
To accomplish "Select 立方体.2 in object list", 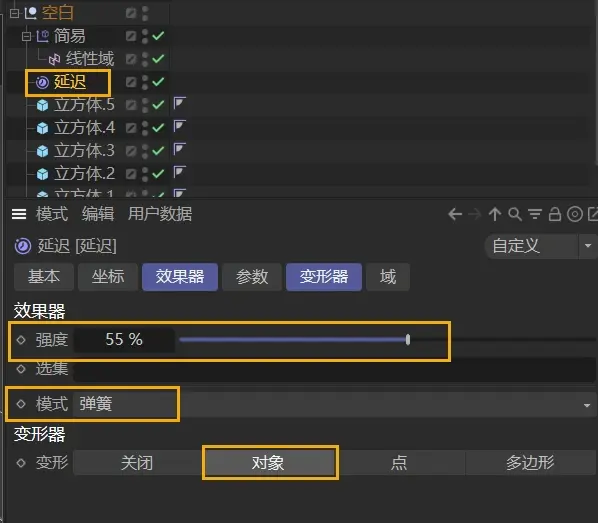I will 84,174.
